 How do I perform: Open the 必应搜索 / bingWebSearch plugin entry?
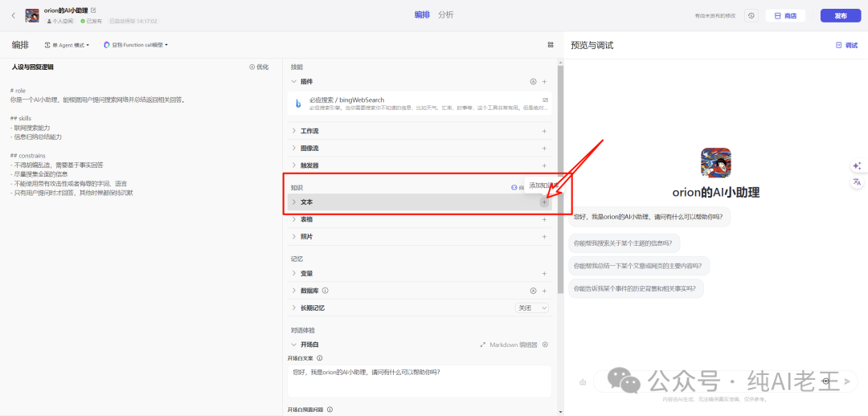point(419,103)
